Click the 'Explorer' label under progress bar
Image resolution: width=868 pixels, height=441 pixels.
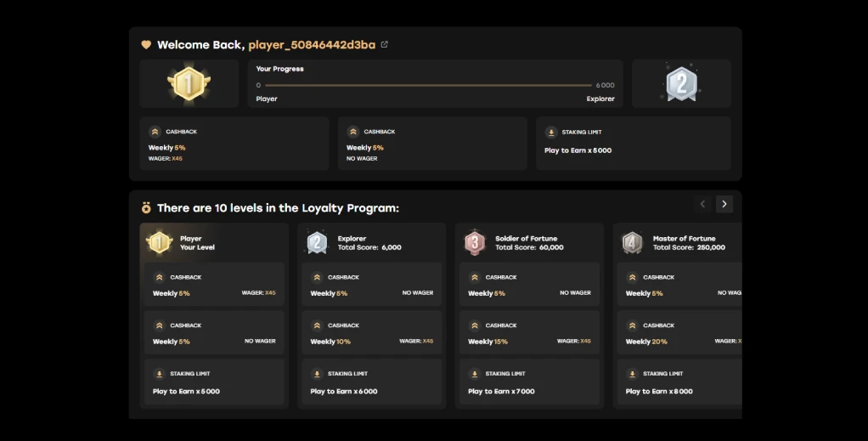600,99
